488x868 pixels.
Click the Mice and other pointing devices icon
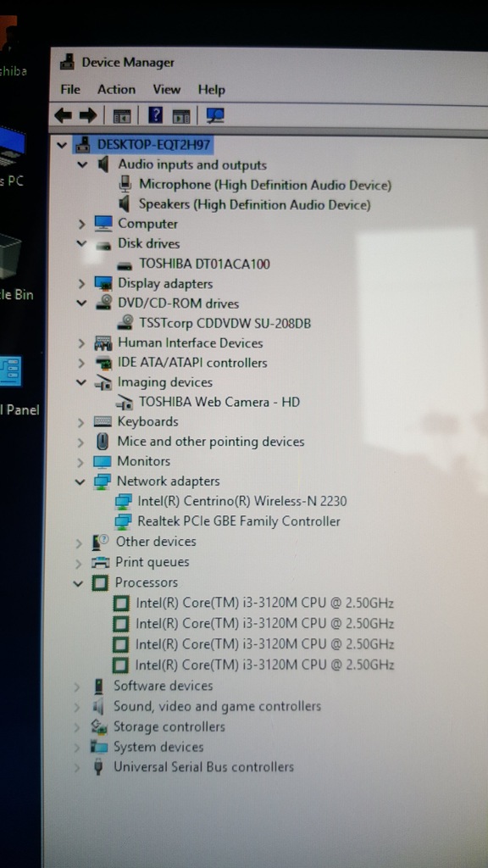tap(103, 441)
